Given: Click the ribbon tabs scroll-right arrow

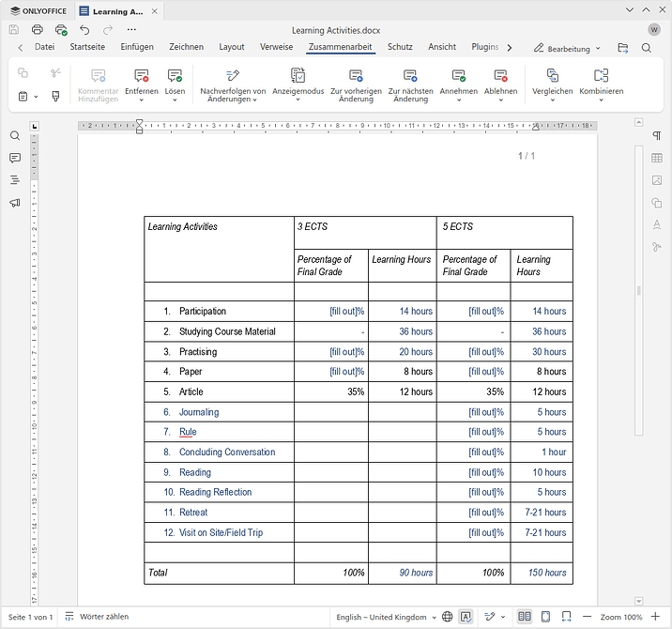Looking at the screenshot, I should (x=509, y=48).
